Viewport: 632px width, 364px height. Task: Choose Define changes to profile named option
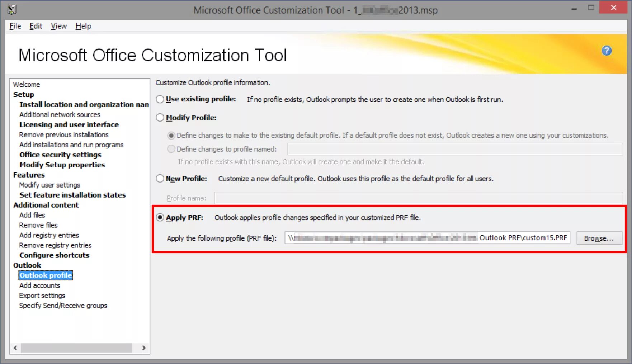pyautogui.click(x=171, y=149)
